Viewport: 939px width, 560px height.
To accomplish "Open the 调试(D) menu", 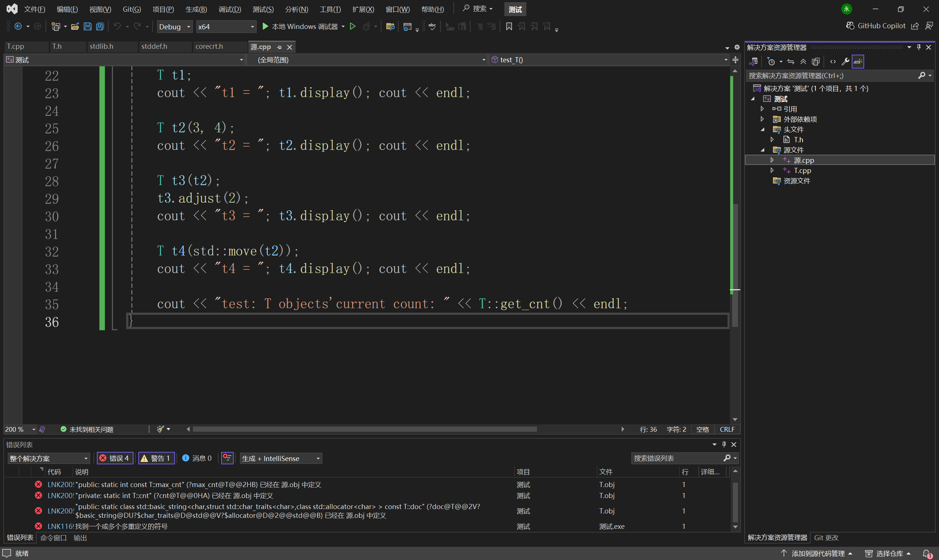I will point(230,9).
